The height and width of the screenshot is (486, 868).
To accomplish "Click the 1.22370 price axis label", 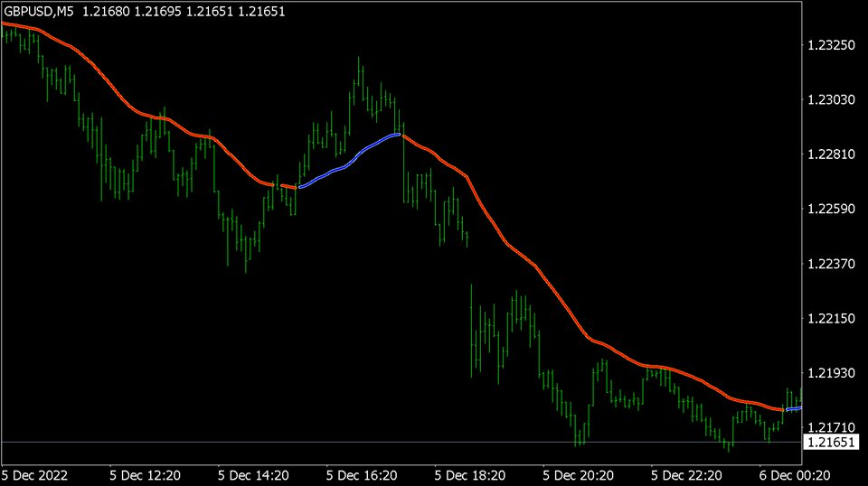I will (x=831, y=265).
